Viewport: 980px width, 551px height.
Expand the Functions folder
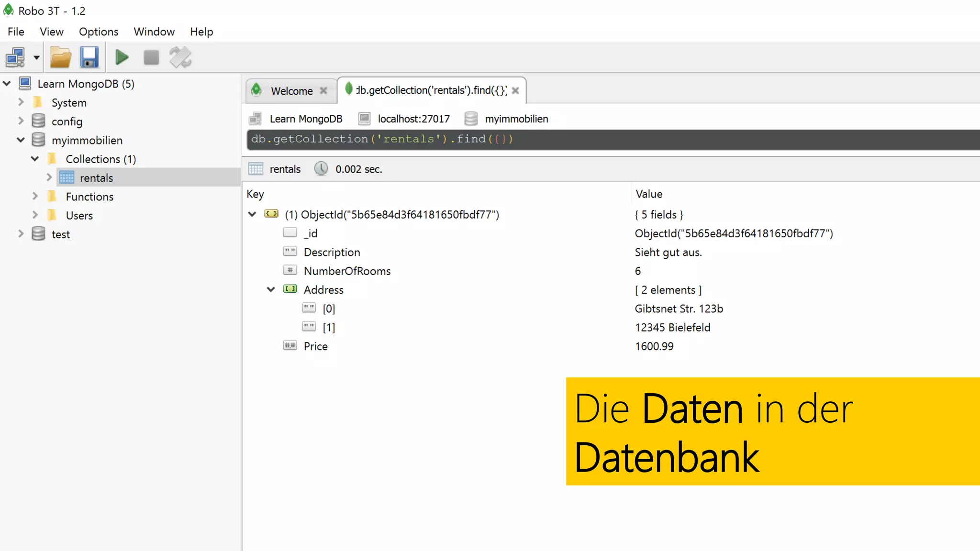(35, 197)
